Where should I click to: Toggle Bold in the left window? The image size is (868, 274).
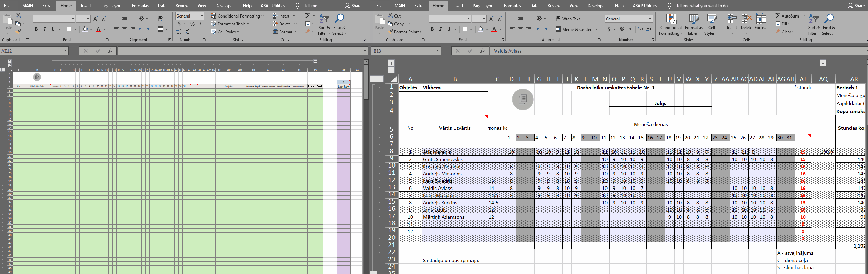[x=36, y=29]
